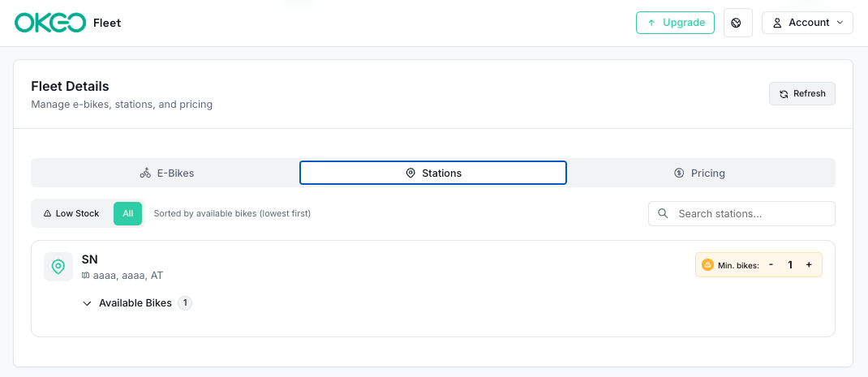Show All stations filter
Viewport: 868px width, 377px height.
point(128,214)
